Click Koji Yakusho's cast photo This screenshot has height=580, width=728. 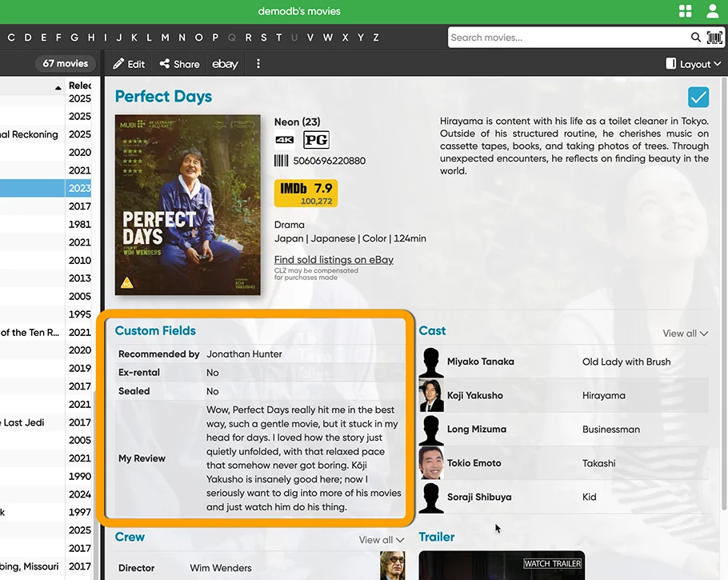pos(431,396)
